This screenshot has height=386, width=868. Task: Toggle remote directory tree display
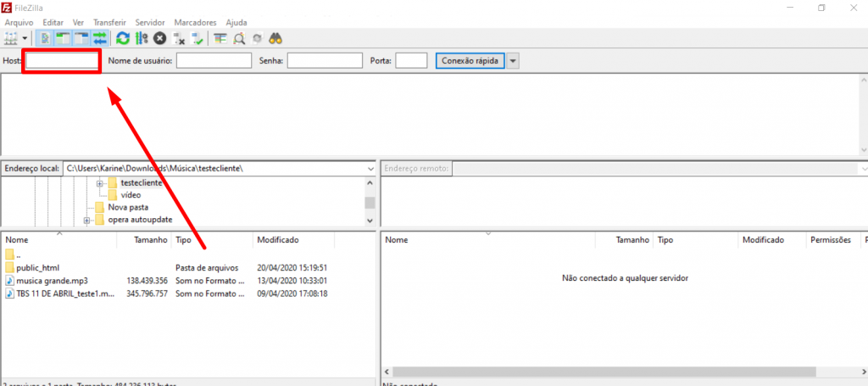81,38
